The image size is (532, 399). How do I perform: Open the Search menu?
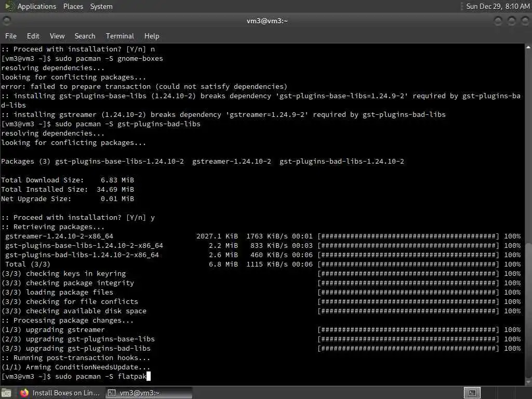(x=85, y=36)
